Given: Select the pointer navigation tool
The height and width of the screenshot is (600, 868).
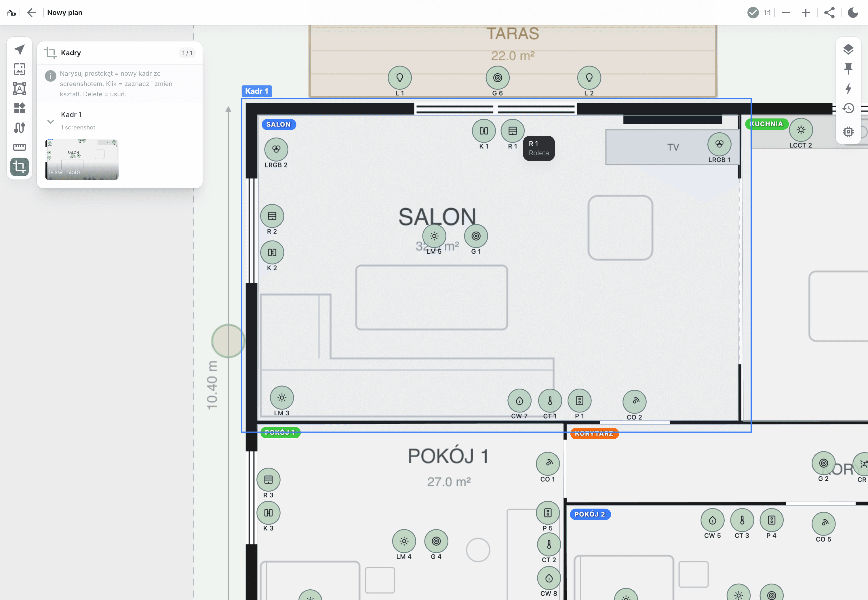Looking at the screenshot, I should pos(20,49).
